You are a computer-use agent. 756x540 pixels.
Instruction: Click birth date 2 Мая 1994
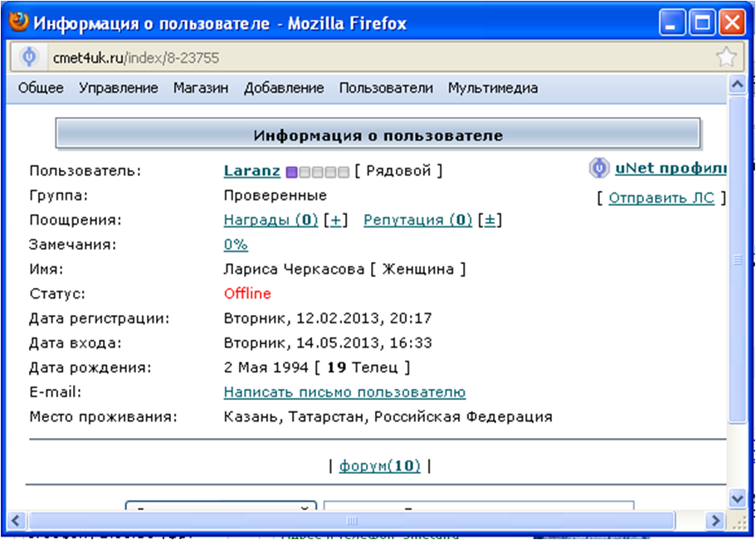point(266,367)
